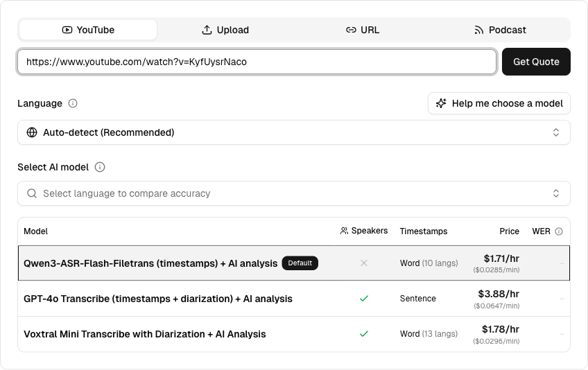Click the $1.71/hr price
588x370 pixels.
501,258
